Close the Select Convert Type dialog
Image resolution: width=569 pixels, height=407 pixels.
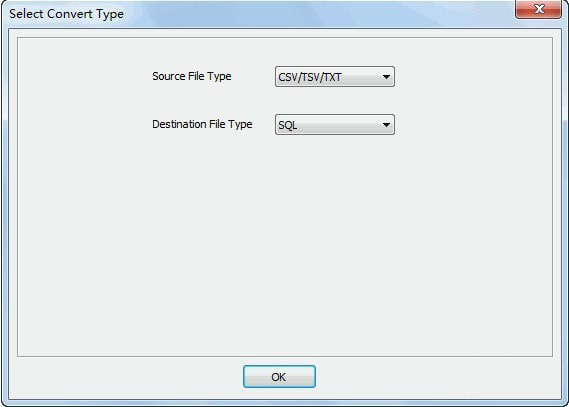tap(539, 9)
